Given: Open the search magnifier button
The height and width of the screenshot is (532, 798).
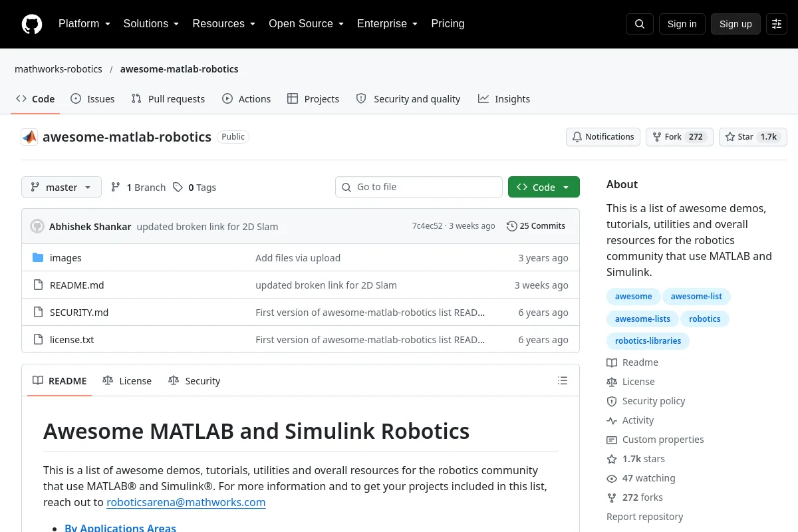Looking at the screenshot, I should pyautogui.click(x=640, y=24).
